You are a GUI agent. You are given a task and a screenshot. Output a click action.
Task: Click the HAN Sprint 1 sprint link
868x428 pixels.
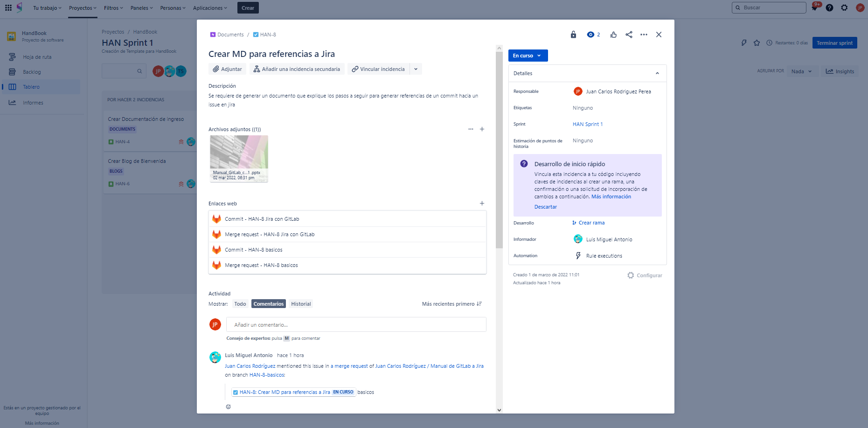[x=588, y=124]
